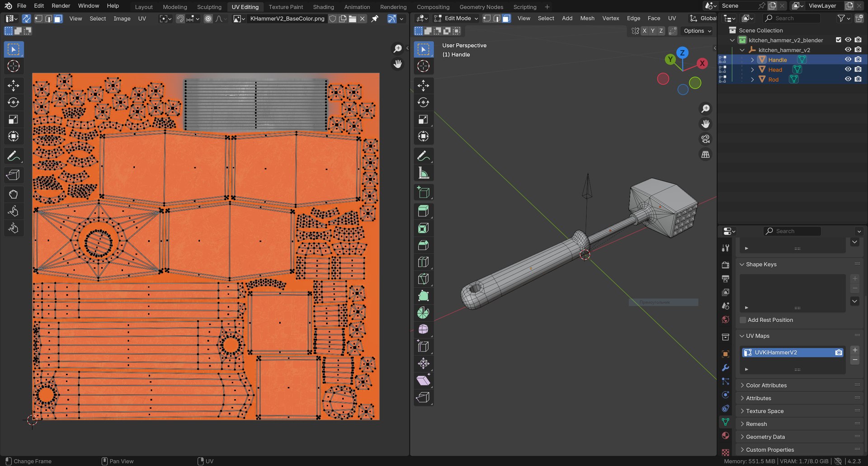Screen dimensions: 868x466
Task: Open the Object Data properties tab
Action: [726, 422]
